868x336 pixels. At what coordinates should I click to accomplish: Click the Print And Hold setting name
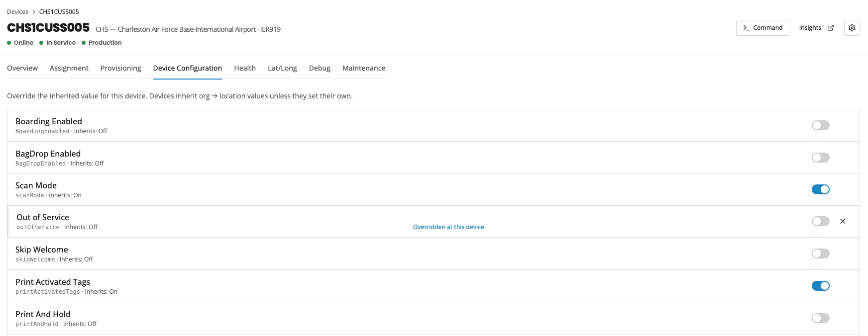click(43, 314)
